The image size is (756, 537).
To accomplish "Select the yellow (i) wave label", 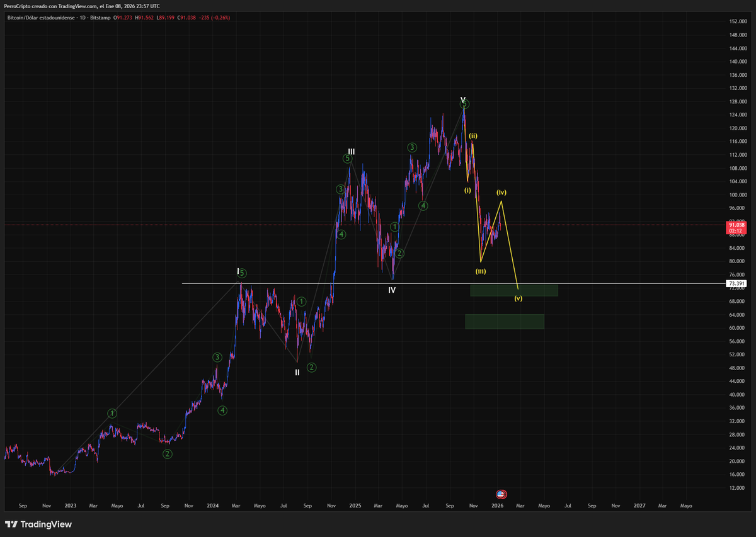I will point(467,189).
